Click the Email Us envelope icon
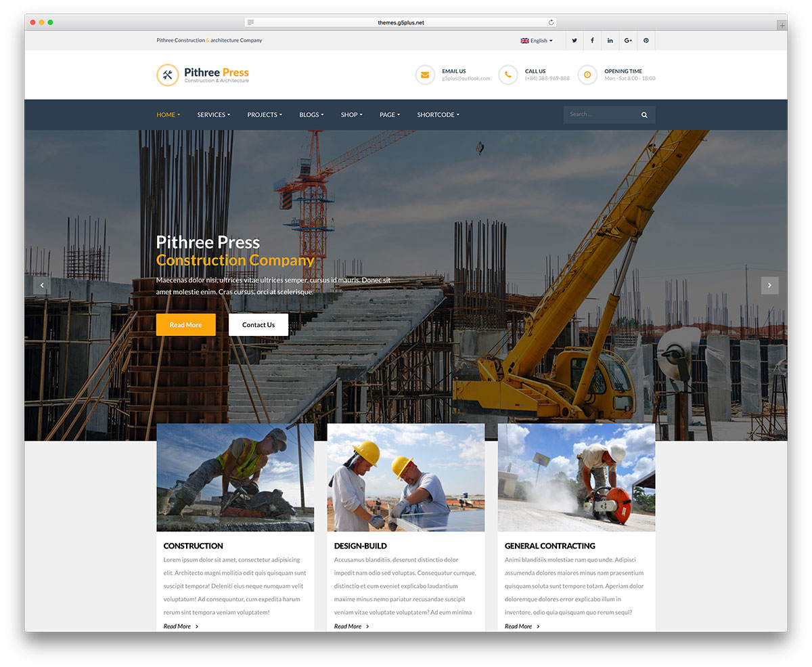Screen dimensions: 812x667 click(x=425, y=74)
